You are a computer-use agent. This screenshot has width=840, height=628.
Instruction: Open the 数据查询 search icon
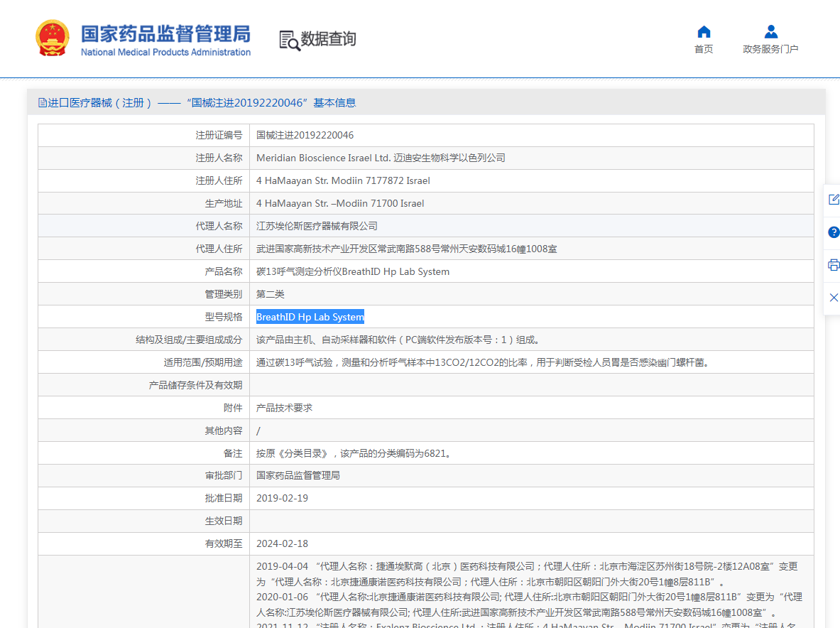click(289, 40)
